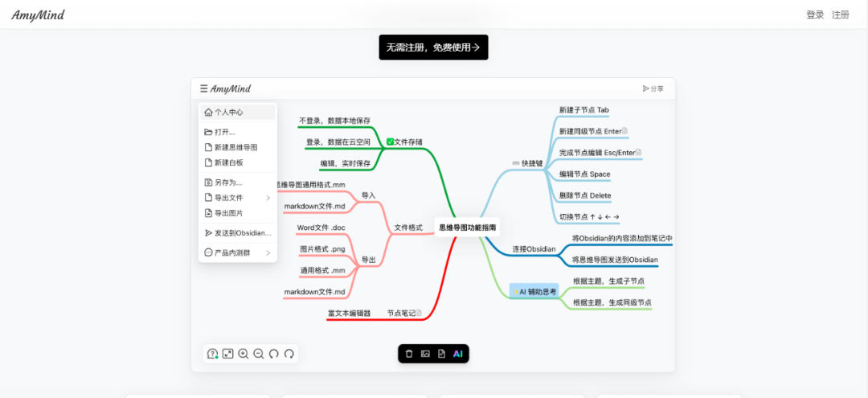Image resolution: width=868 pixels, height=398 pixels.
Task: Click the green checkmark icon on 文件存储
Action: click(x=391, y=142)
